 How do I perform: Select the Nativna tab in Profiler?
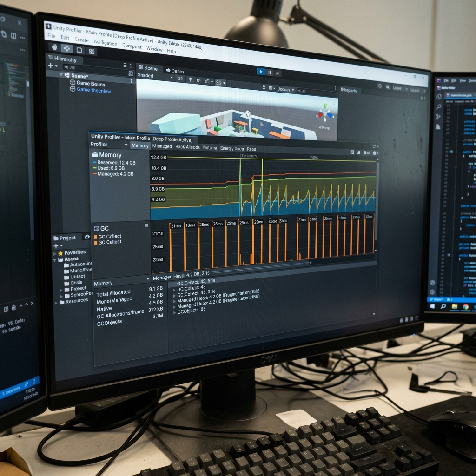pyautogui.click(x=210, y=148)
